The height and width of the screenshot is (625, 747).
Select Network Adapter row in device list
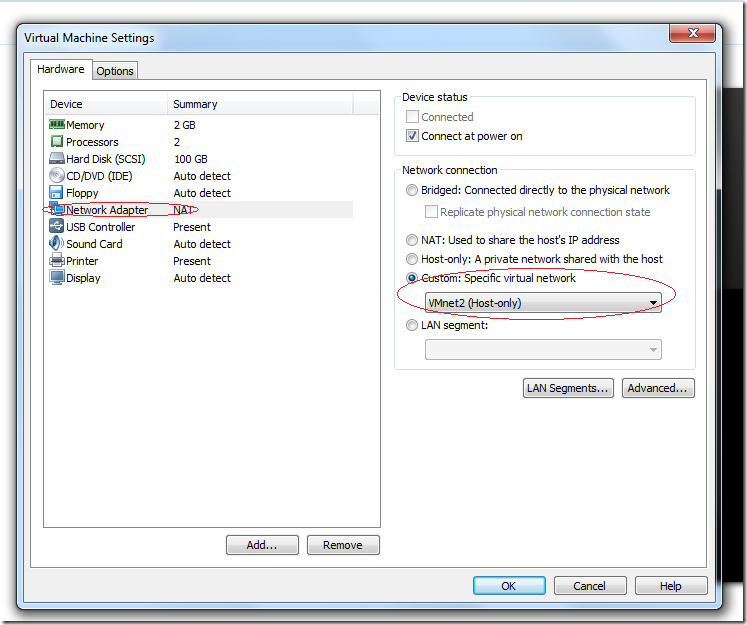(x=107, y=210)
